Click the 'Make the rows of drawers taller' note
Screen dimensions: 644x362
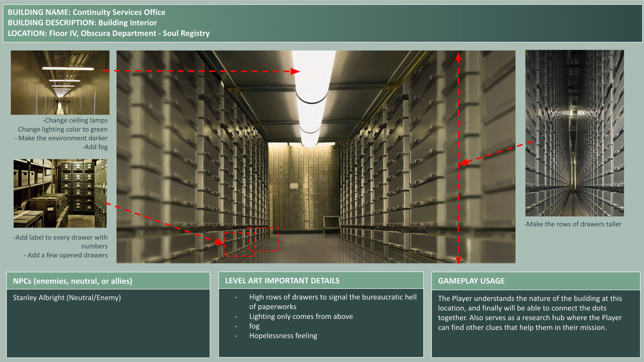point(573,224)
